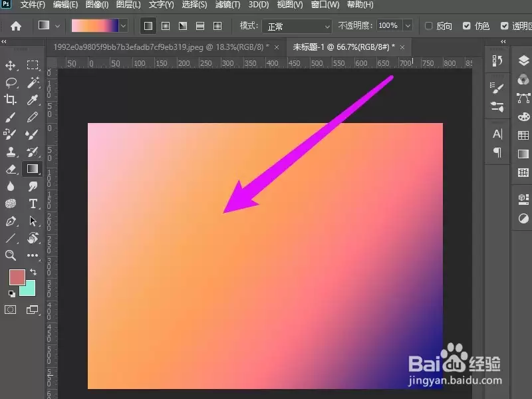Open the Swatches grid panel icon

523,136
